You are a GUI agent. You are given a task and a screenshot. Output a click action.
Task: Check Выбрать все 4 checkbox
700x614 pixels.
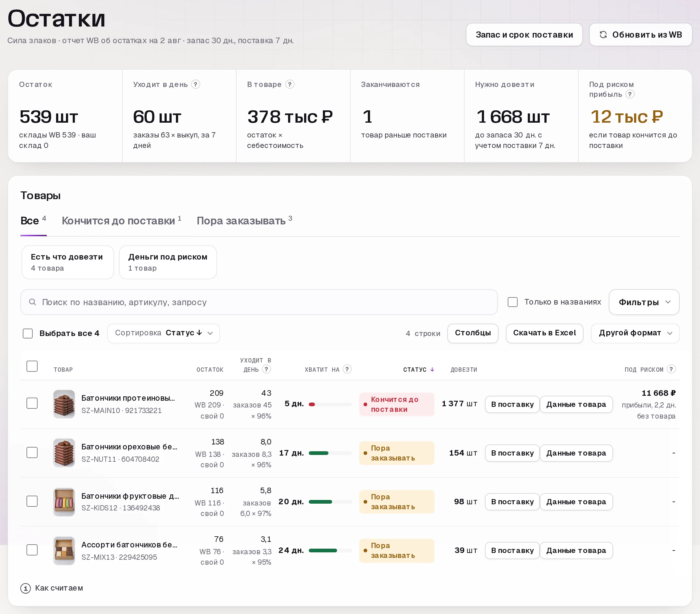pos(28,334)
